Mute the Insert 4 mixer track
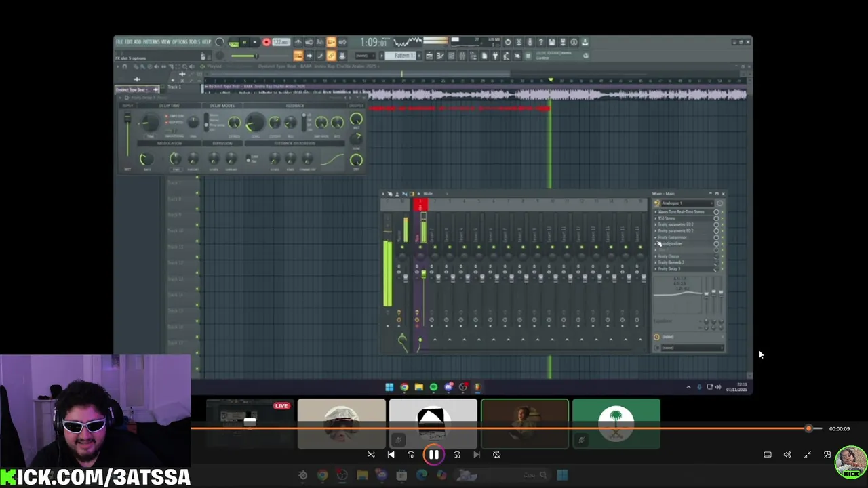868x488 pixels. [x=464, y=247]
